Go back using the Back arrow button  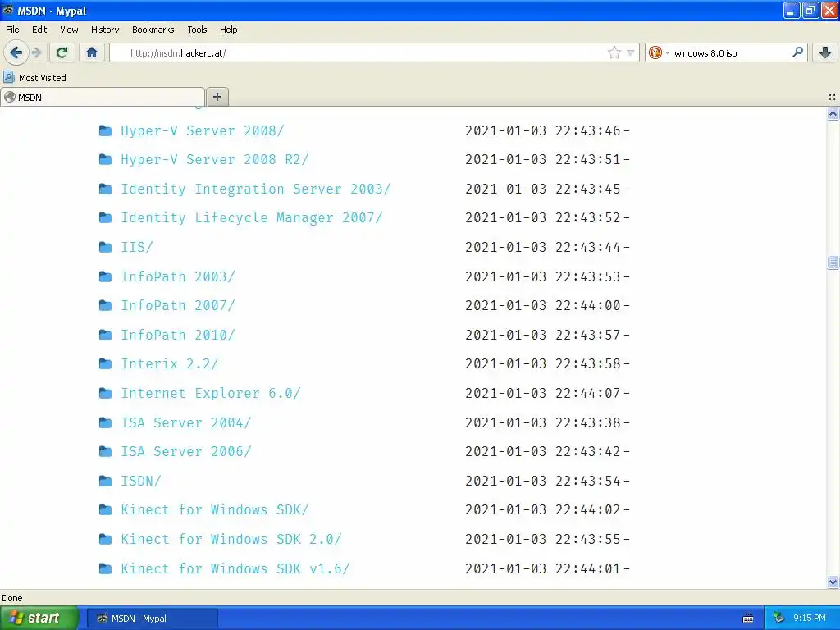(x=16, y=52)
